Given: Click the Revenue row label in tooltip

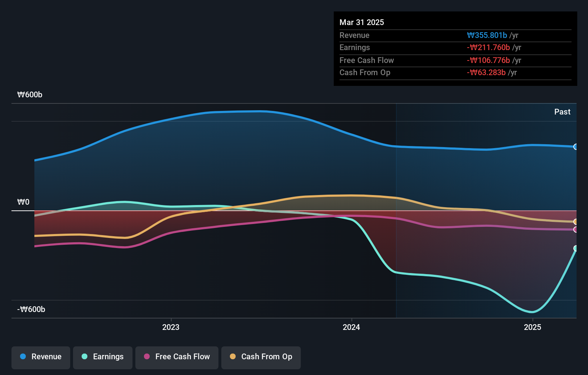Looking at the screenshot, I should click(x=355, y=35).
